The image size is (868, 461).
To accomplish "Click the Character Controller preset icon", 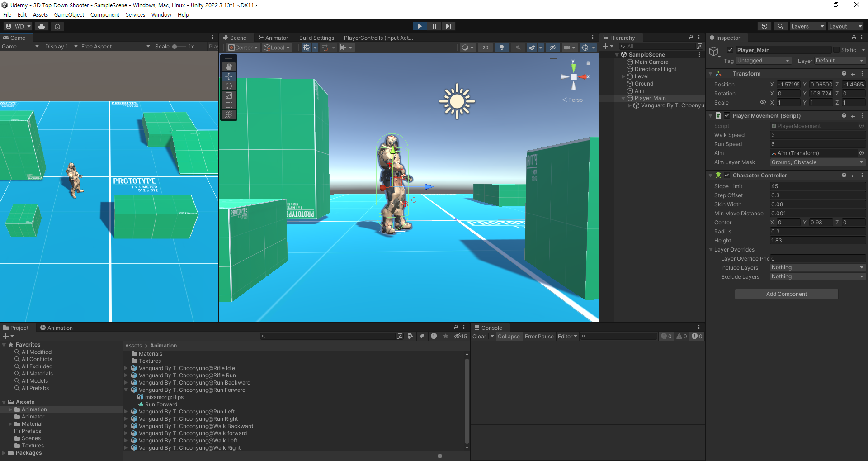I will click(853, 175).
